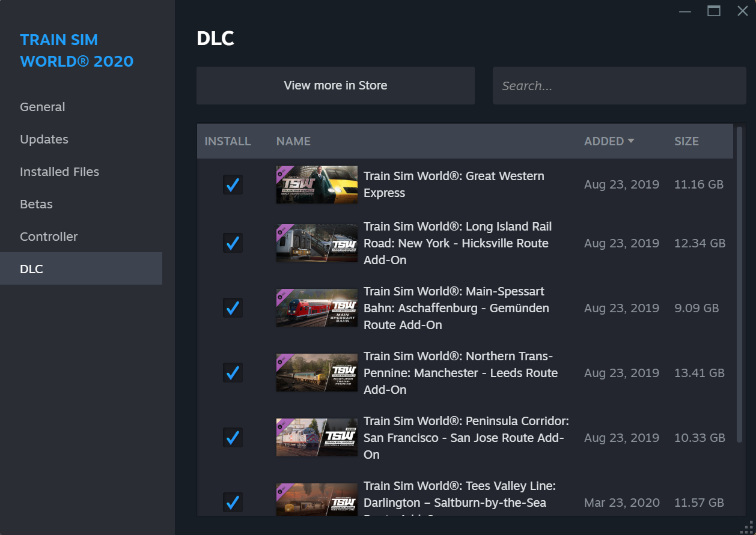Click Great Western Express 'Aug 23, 2019' date
The image size is (756, 535).
click(x=622, y=184)
